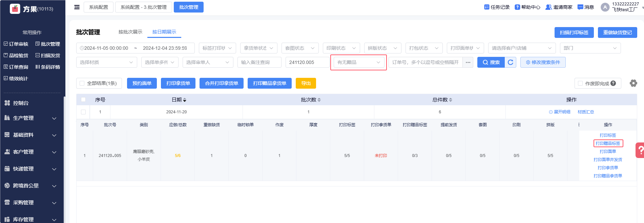The height and width of the screenshot is (223, 644).
Task: Switch to the 按批次展示 tab
Action: pyautogui.click(x=130, y=32)
